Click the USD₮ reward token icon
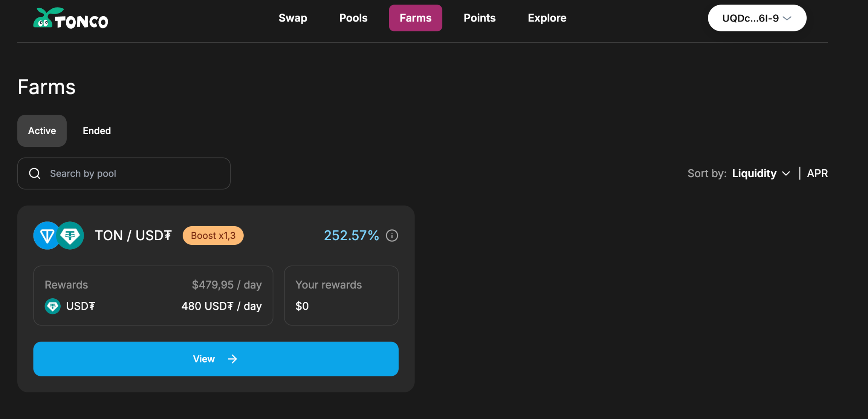Image resolution: width=868 pixels, height=419 pixels. click(53, 306)
